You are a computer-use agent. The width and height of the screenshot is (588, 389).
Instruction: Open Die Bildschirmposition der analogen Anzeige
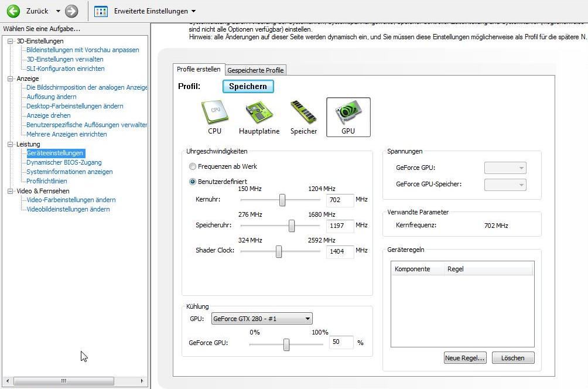click(87, 87)
